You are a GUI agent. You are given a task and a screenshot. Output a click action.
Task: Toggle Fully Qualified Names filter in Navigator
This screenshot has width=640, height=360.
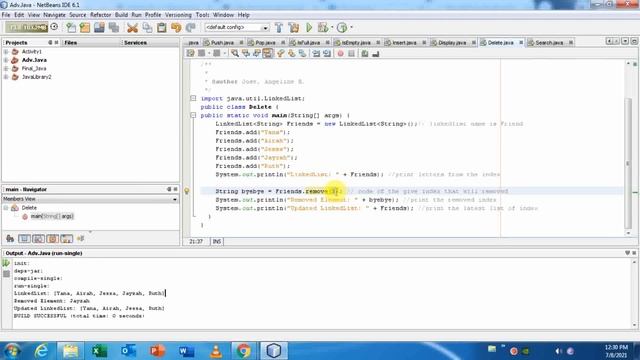coord(67,238)
